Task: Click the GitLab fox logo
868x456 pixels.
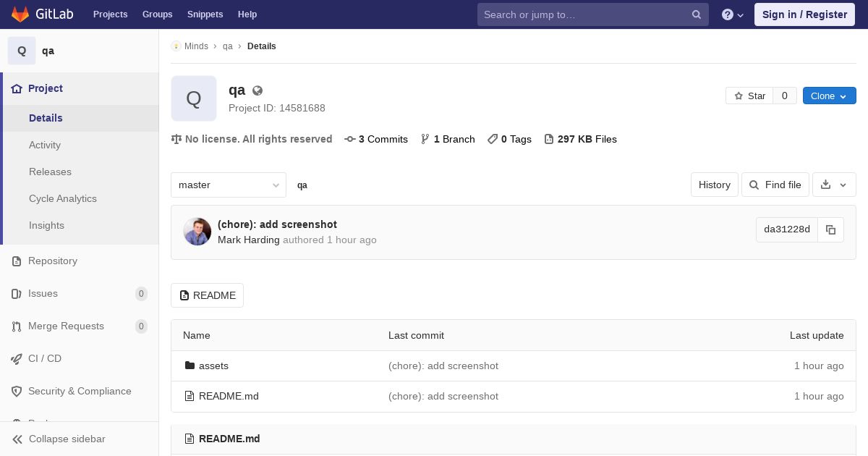Action: [x=20, y=14]
